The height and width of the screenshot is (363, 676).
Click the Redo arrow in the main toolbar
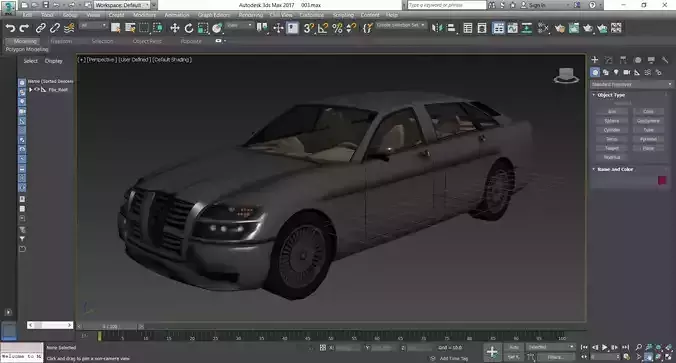point(24,28)
